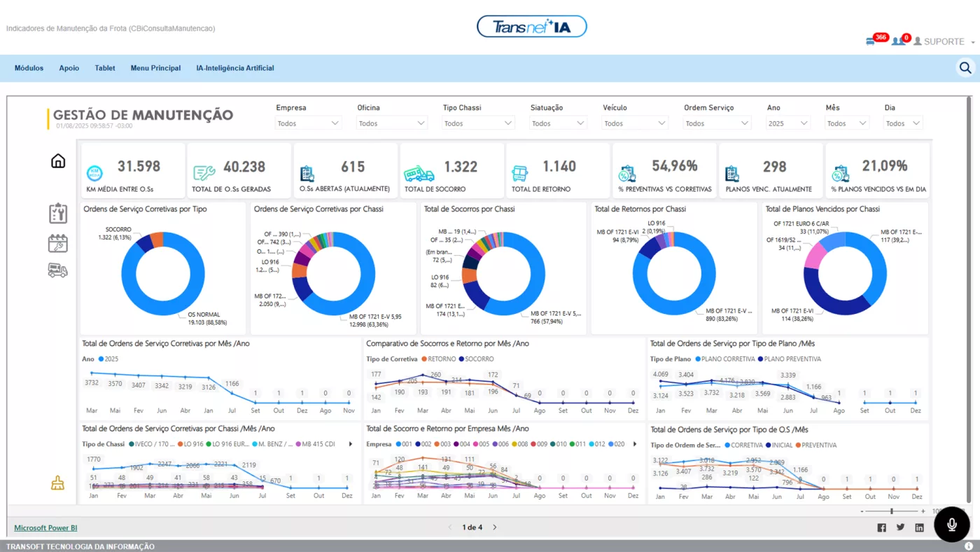Open the Ano filter showing 2025

tap(788, 123)
